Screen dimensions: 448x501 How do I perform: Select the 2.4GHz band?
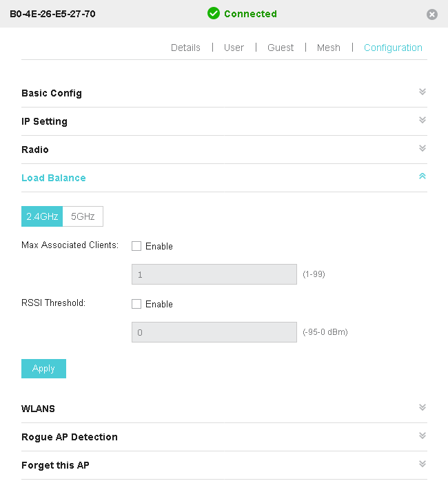[x=42, y=216]
